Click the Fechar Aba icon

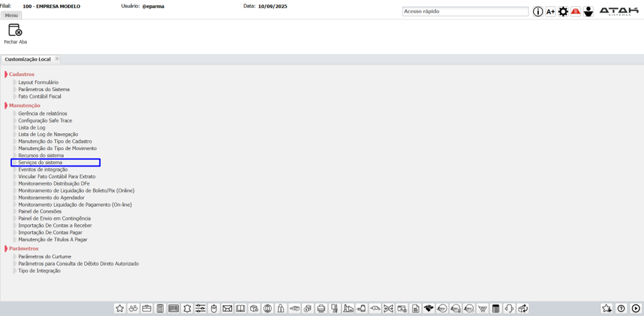click(15, 30)
